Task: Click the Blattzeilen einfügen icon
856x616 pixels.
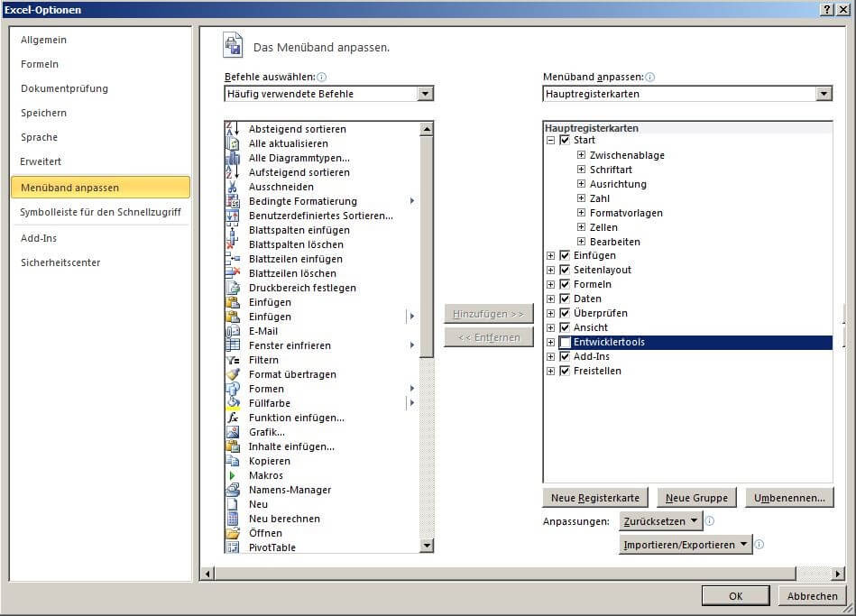Action: tap(233, 259)
